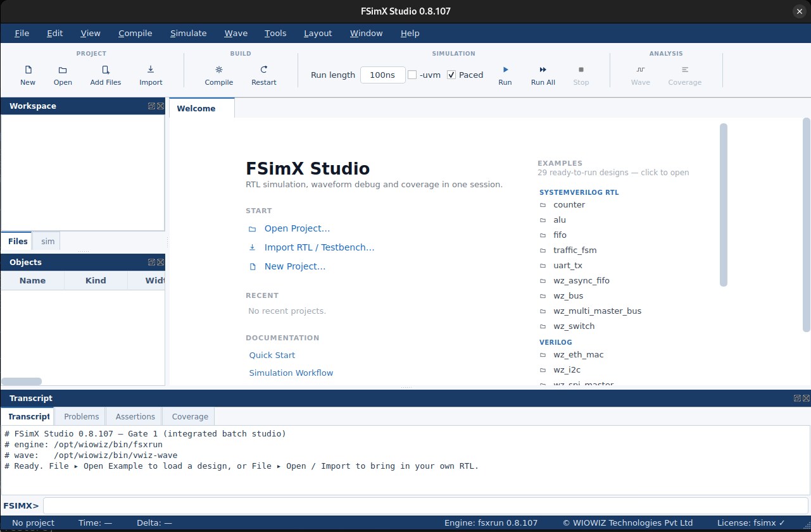Switch to the Problems tab
This screenshot has height=532, width=811.
[82, 416]
